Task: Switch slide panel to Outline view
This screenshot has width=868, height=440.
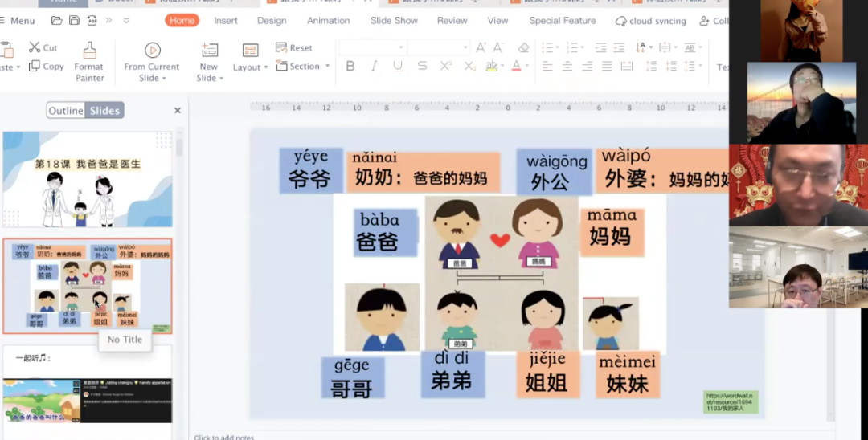Action: click(x=66, y=111)
